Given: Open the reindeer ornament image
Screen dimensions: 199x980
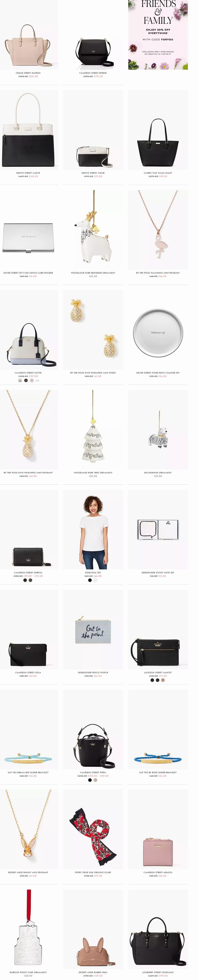Looking at the screenshot, I should 93,230.
